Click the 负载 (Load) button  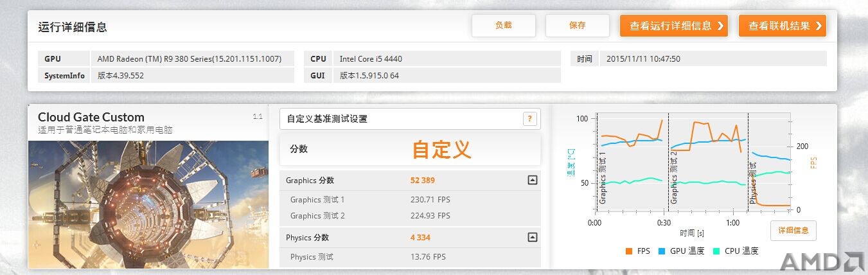tap(503, 26)
